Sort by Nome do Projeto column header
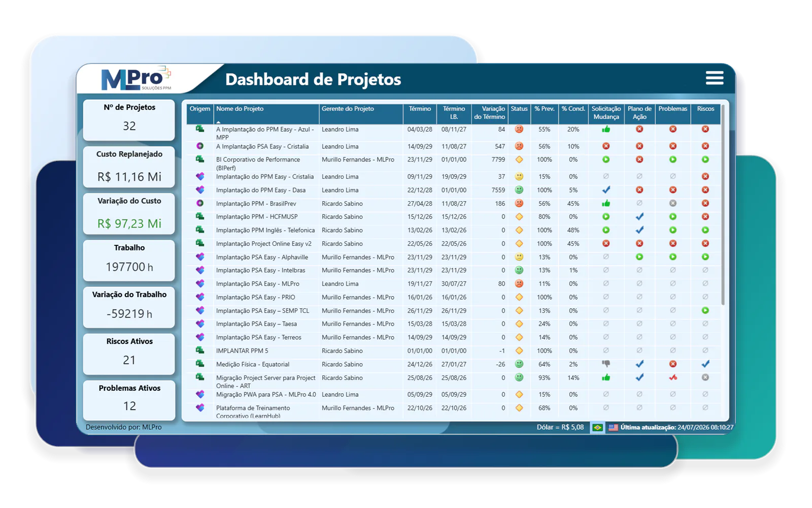The image size is (812, 508). click(x=266, y=114)
